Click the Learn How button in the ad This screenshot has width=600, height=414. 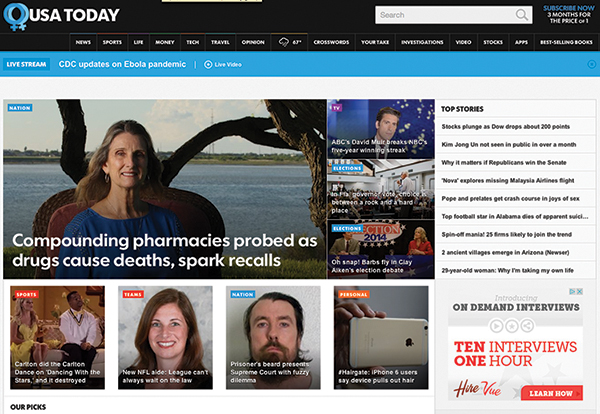[x=551, y=393]
